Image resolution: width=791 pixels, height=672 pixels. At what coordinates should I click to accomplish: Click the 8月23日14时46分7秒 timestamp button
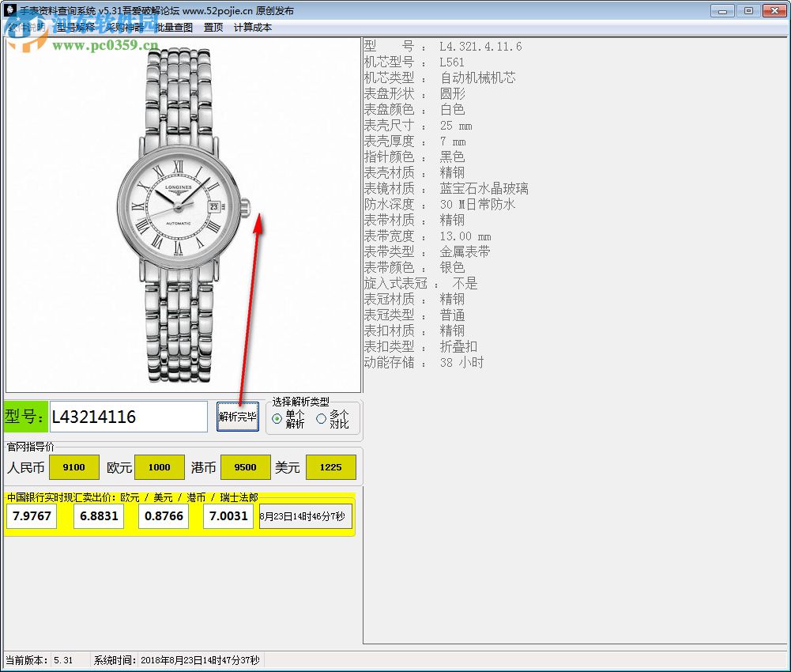click(306, 516)
